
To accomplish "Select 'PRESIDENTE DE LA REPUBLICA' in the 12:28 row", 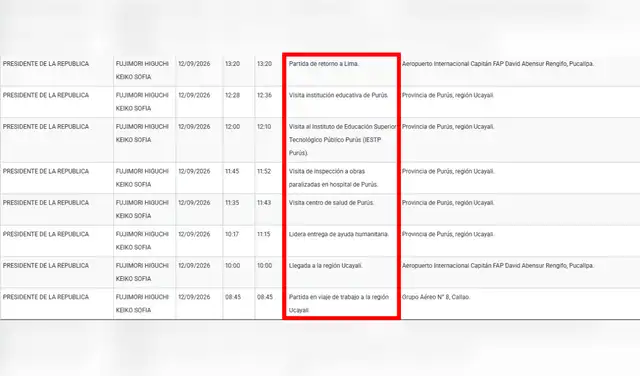I will 46,95.
